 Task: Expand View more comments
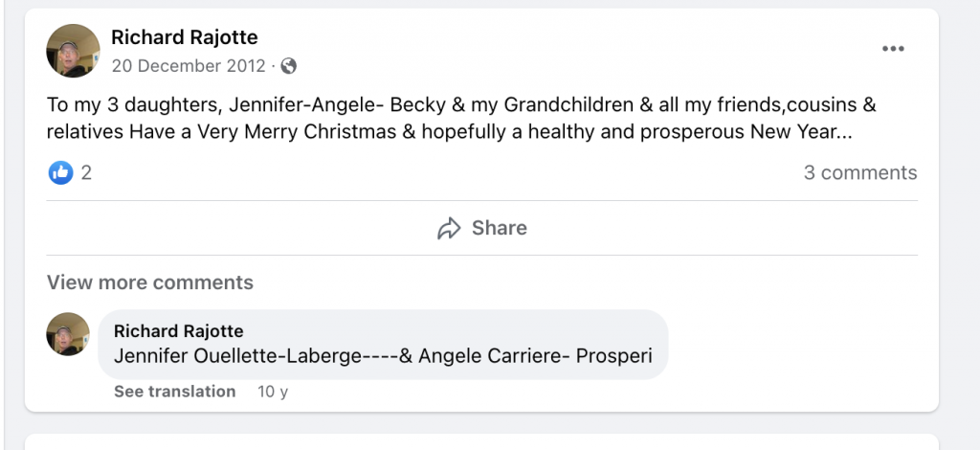coord(150,282)
